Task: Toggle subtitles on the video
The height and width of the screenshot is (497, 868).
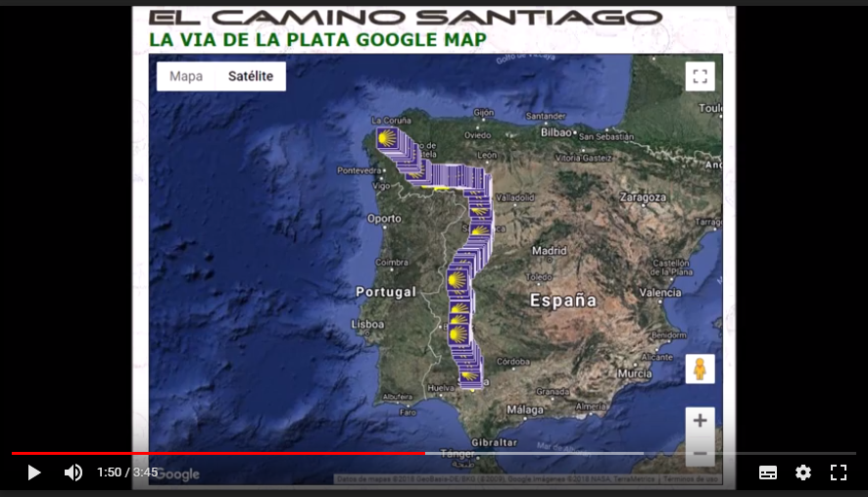Action: tap(768, 472)
